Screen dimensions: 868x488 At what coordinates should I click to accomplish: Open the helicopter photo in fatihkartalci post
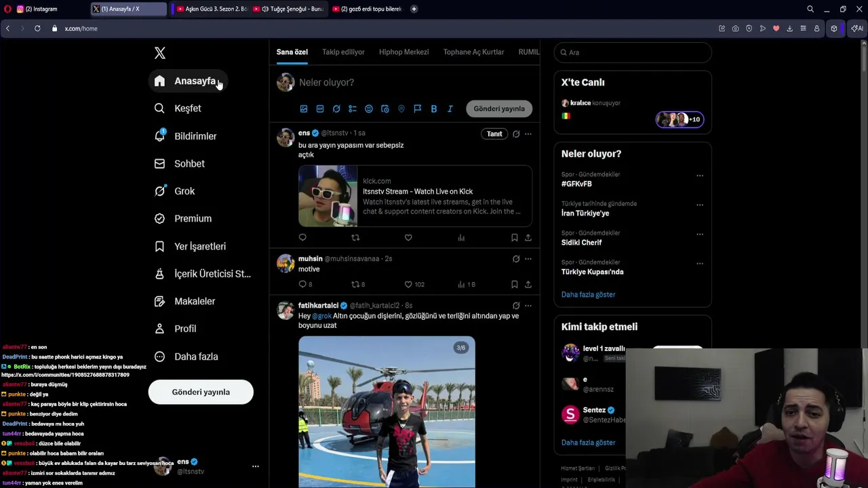click(x=387, y=411)
